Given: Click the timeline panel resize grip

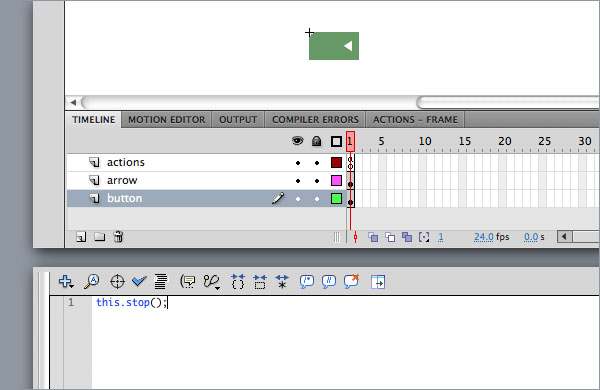Looking at the screenshot, I should [337, 237].
